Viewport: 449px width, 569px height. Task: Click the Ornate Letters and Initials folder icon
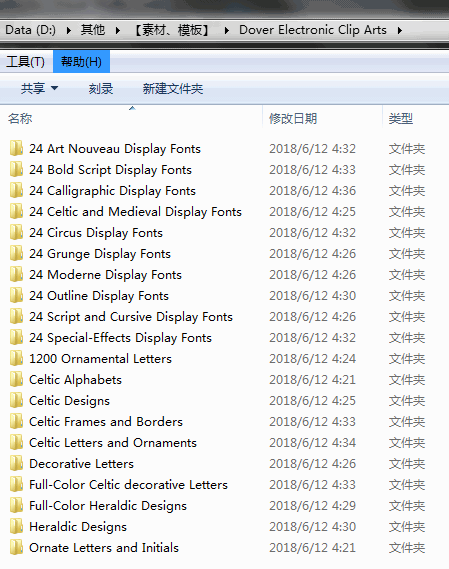[x=16, y=548]
